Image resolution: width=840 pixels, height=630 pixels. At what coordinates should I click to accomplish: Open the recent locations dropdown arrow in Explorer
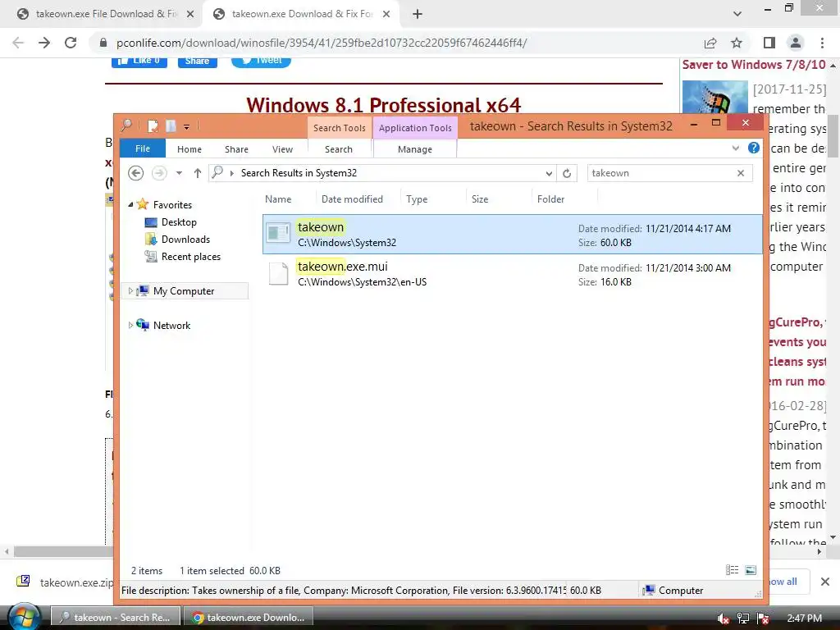(179, 173)
